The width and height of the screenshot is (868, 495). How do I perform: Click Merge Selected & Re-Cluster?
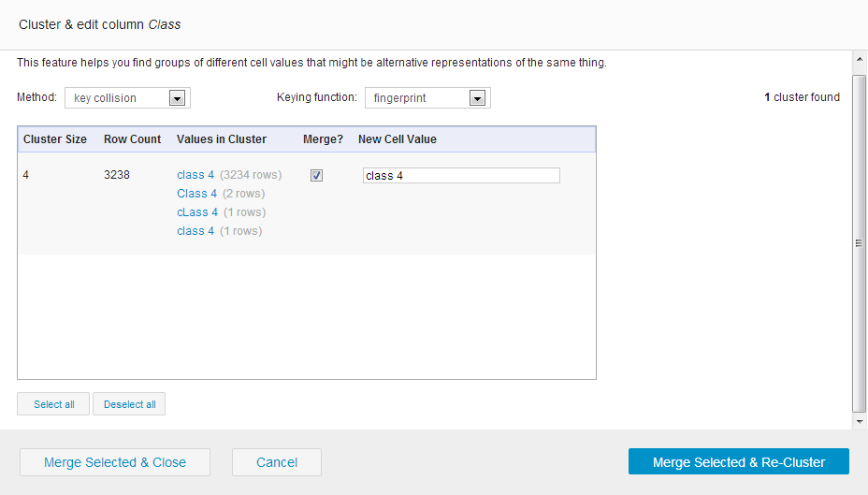pos(739,462)
